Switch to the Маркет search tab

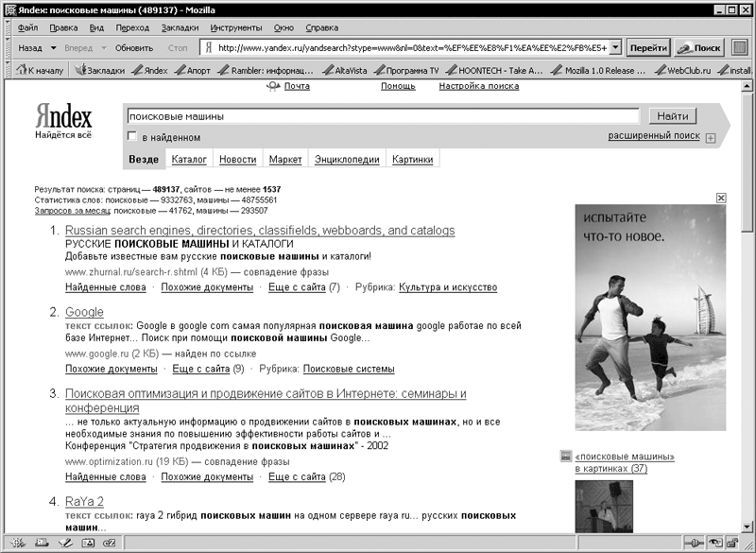(x=285, y=159)
